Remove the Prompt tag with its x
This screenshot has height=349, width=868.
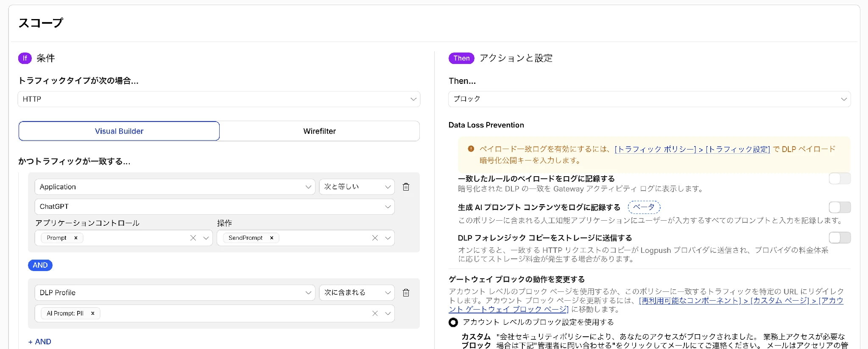tap(76, 238)
